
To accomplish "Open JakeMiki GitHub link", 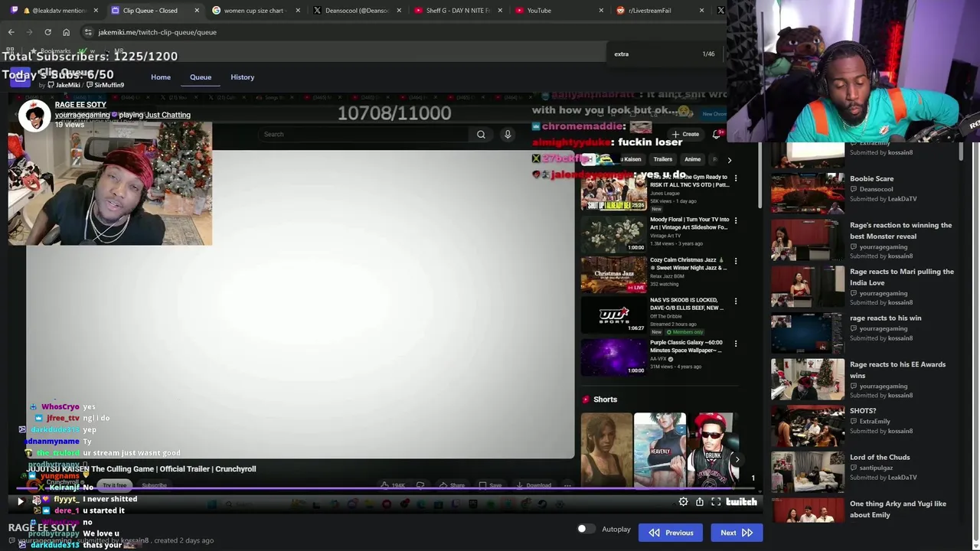I will pyautogui.click(x=64, y=85).
